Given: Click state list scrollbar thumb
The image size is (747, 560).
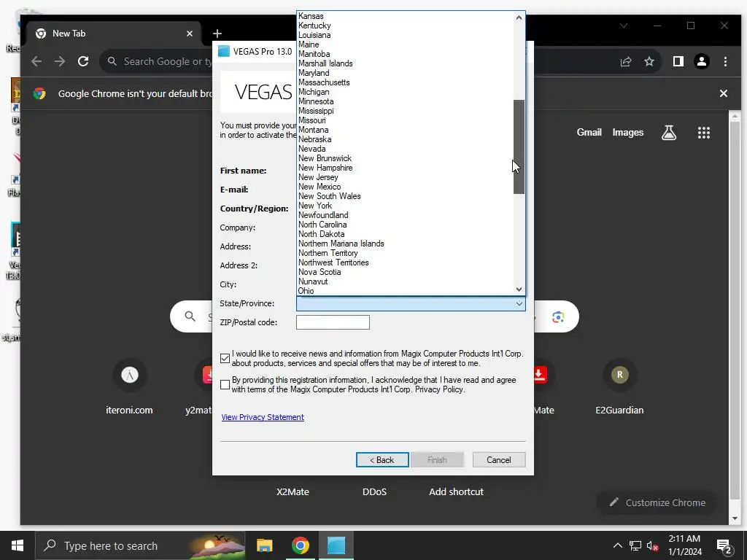Looking at the screenshot, I should [519, 147].
